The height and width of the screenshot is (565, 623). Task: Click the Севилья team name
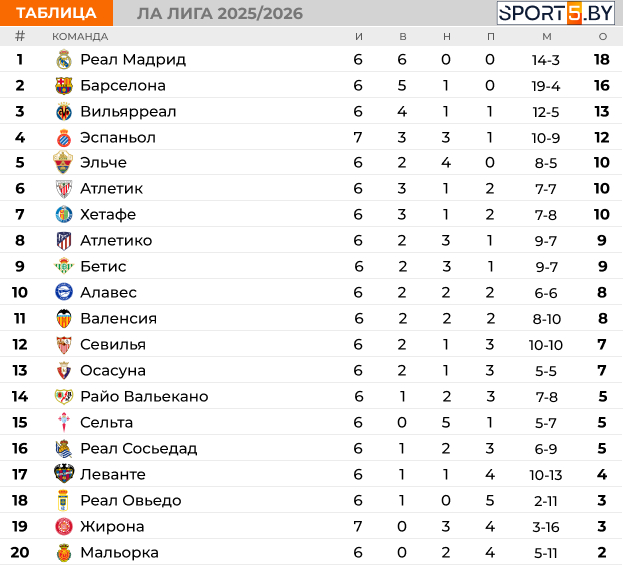point(113,344)
